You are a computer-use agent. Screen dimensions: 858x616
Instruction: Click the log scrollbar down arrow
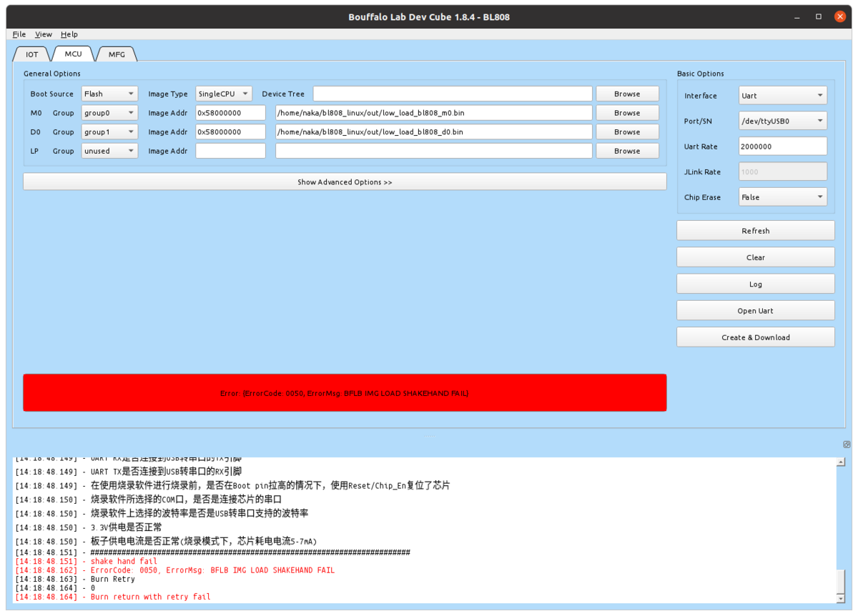[840, 598]
